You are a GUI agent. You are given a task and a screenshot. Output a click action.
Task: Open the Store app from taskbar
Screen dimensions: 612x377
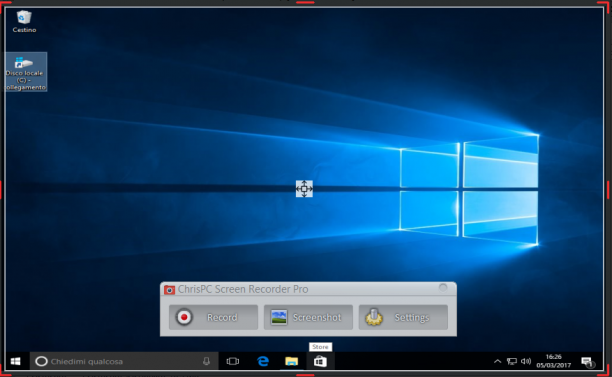click(320, 361)
